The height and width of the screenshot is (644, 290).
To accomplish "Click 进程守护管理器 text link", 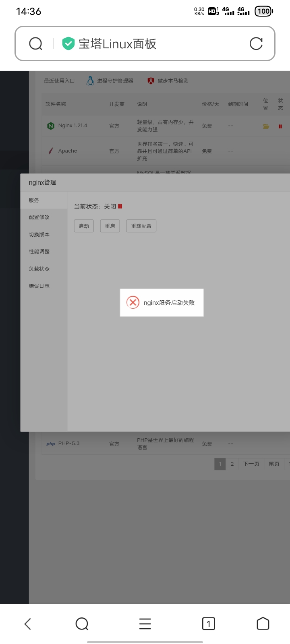I will [115, 81].
